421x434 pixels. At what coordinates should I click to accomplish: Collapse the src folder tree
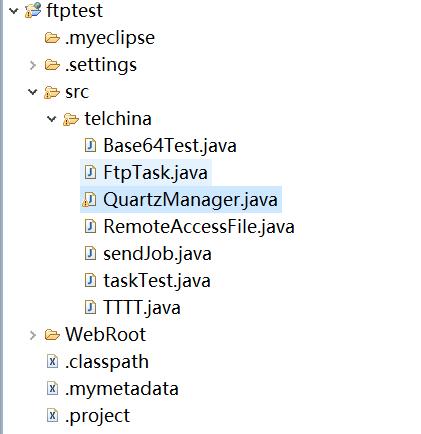pyautogui.click(x=33, y=92)
